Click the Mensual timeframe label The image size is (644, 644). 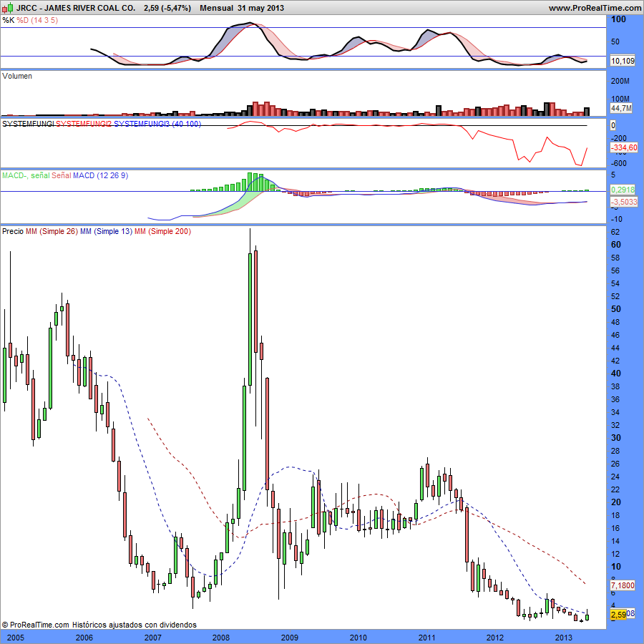click(216, 8)
